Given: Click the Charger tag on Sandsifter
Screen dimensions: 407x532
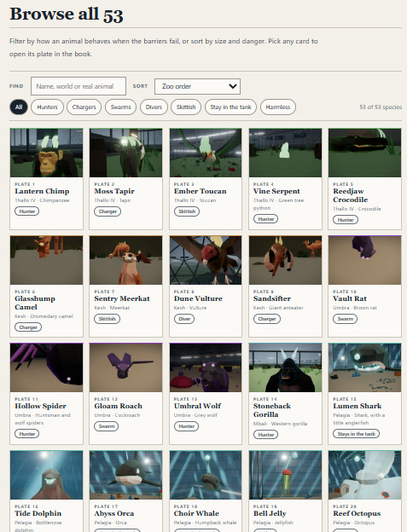Looking at the screenshot, I should [x=267, y=319].
